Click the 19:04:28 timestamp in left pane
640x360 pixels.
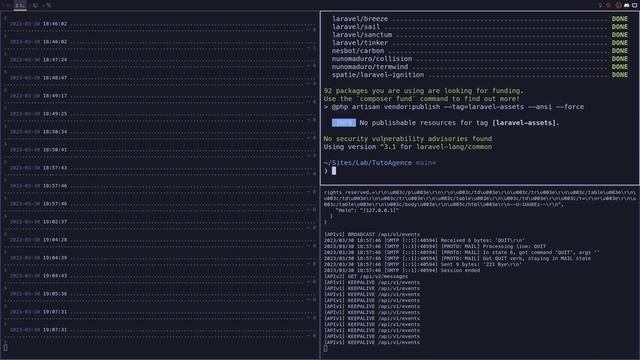(55, 240)
